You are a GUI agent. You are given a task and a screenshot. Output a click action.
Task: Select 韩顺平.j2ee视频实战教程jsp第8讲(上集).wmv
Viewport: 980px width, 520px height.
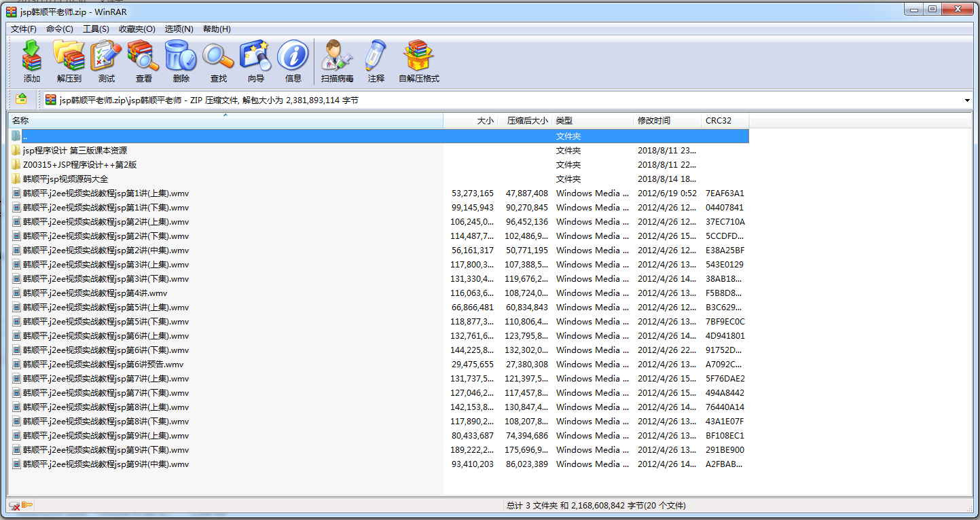pos(106,407)
